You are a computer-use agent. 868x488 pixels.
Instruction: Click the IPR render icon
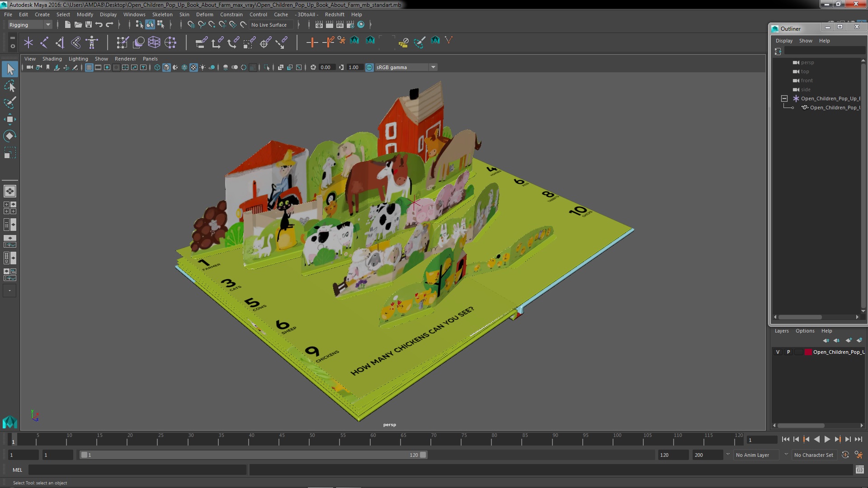point(340,25)
